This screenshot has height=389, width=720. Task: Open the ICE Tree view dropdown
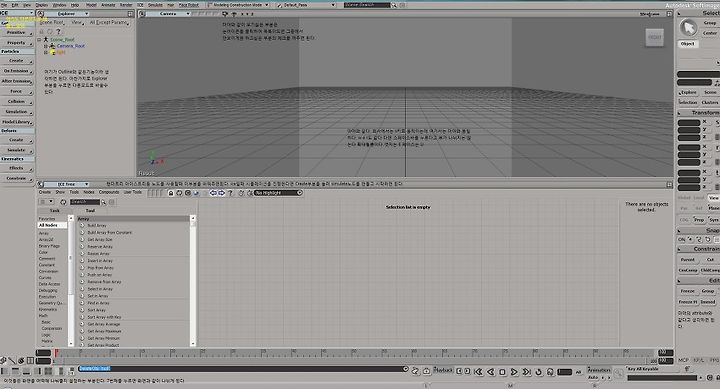coord(67,184)
